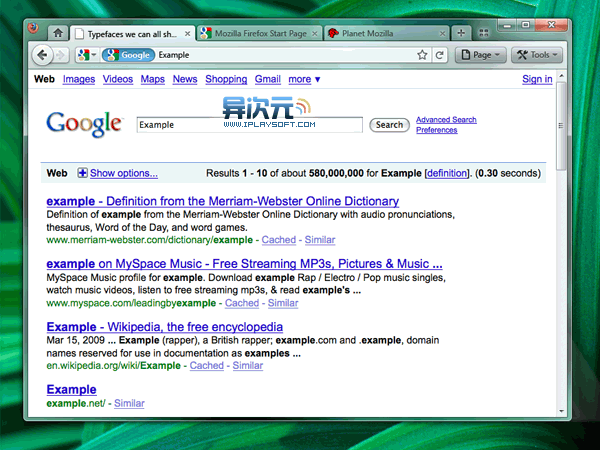Open Cached link for Merriam-Webster result
Screen dimensions: 600x450
(279, 240)
